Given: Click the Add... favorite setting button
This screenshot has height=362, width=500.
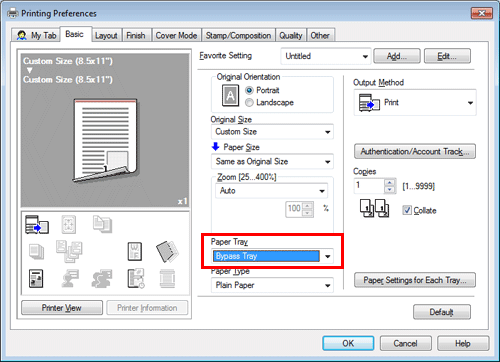Looking at the screenshot, I should click(397, 56).
